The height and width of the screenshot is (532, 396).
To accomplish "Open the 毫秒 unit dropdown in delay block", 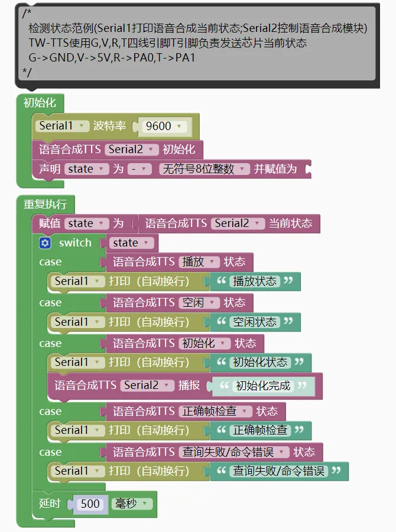I will click(132, 504).
